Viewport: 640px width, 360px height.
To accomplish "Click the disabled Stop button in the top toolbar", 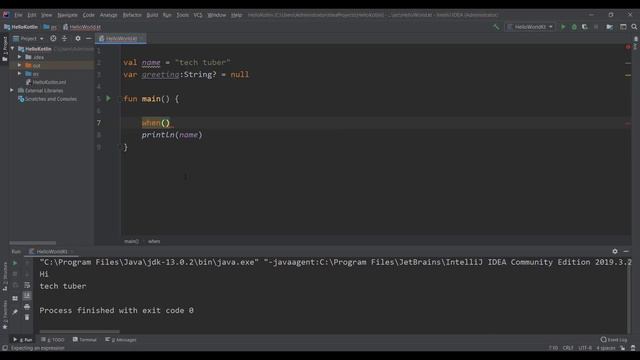I will (x=596, y=27).
